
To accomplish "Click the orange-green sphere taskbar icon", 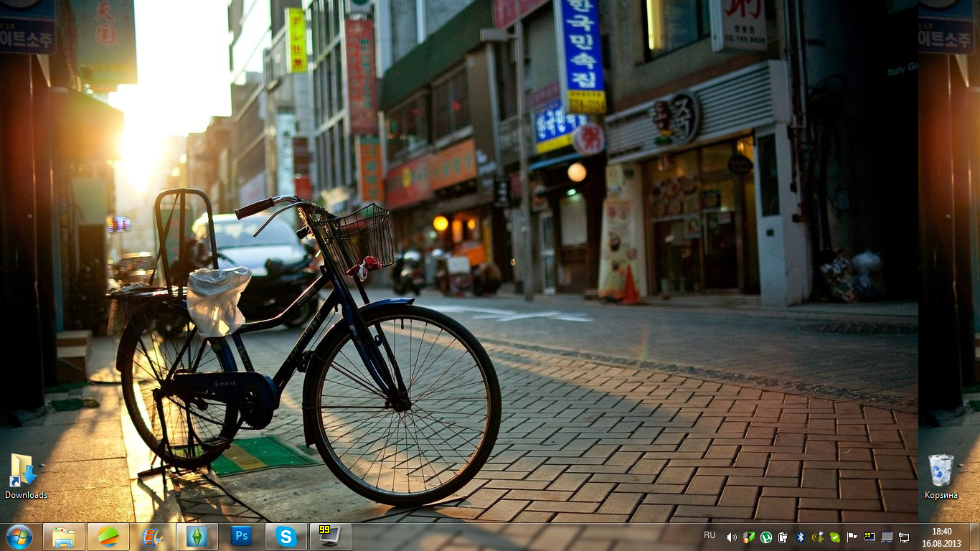I will tap(108, 537).
